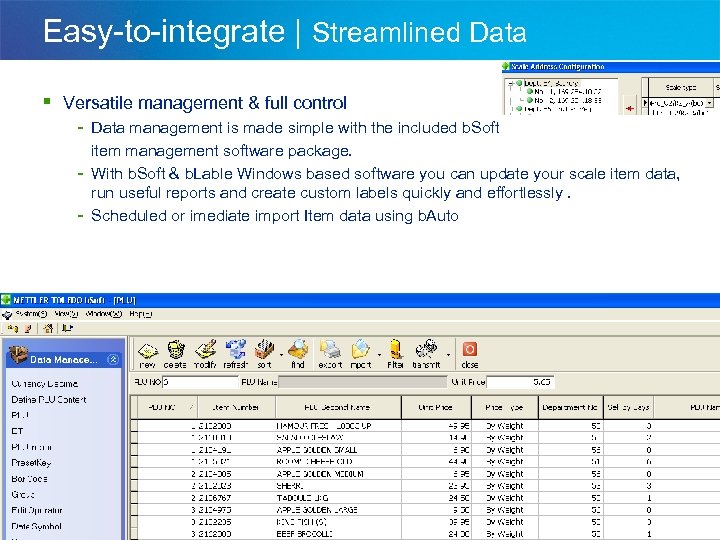720x540 pixels.
Task: Open ET entry in sidebar
Action: click(x=17, y=431)
